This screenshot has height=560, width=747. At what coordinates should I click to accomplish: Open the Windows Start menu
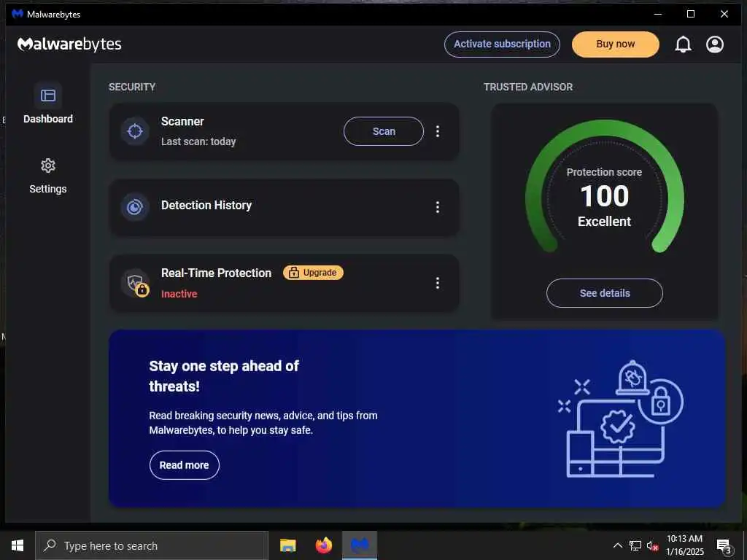pyautogui.click(x=18, y=545)
